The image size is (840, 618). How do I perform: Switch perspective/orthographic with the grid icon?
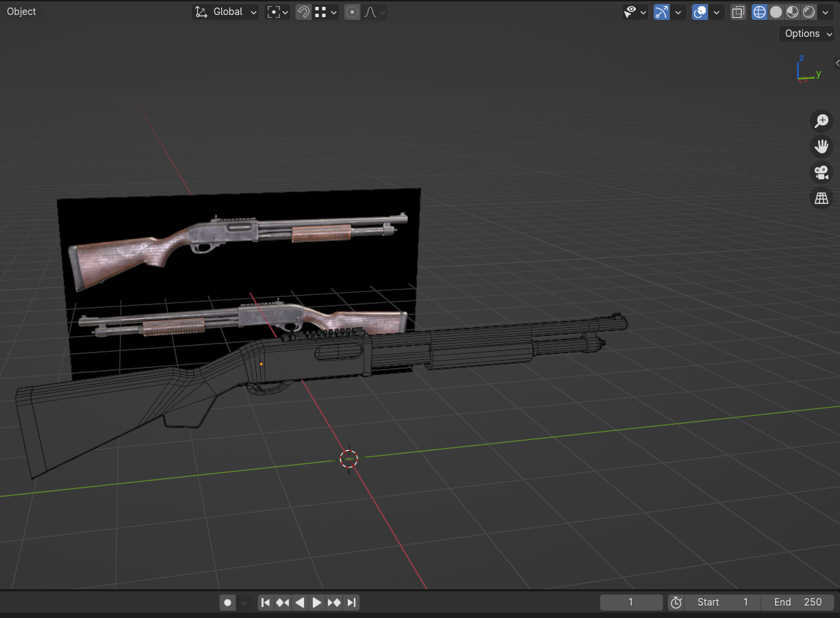(x=821, y=198)
